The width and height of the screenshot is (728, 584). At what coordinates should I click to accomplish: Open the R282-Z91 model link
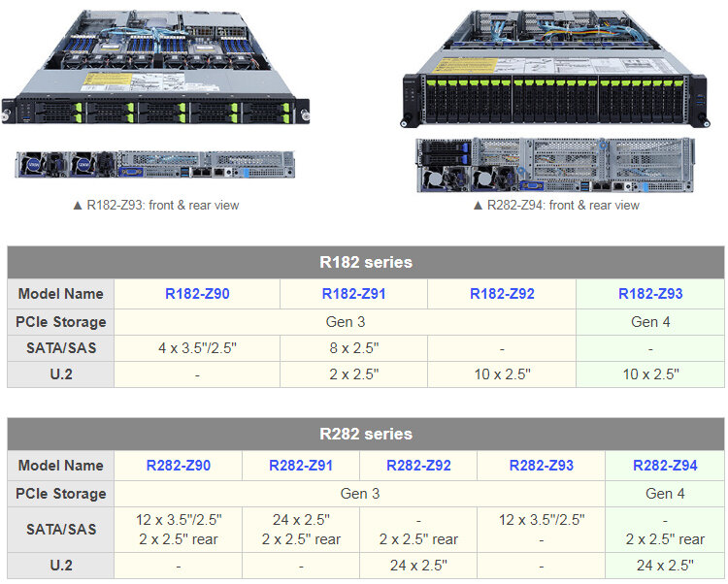pyautogui.click(x=301, y=466)
